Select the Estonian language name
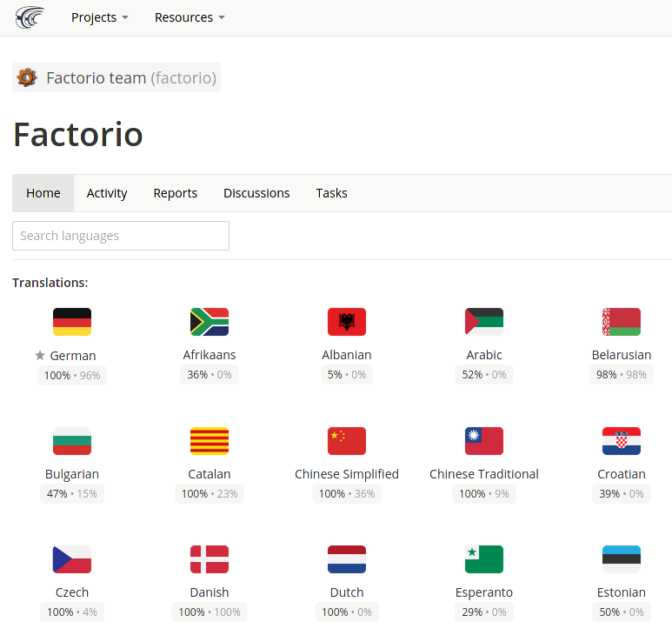 tap(622, 592)
